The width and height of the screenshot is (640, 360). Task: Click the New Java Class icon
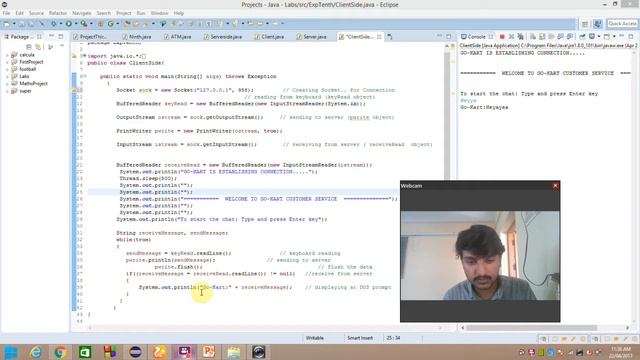pos(111,24)
